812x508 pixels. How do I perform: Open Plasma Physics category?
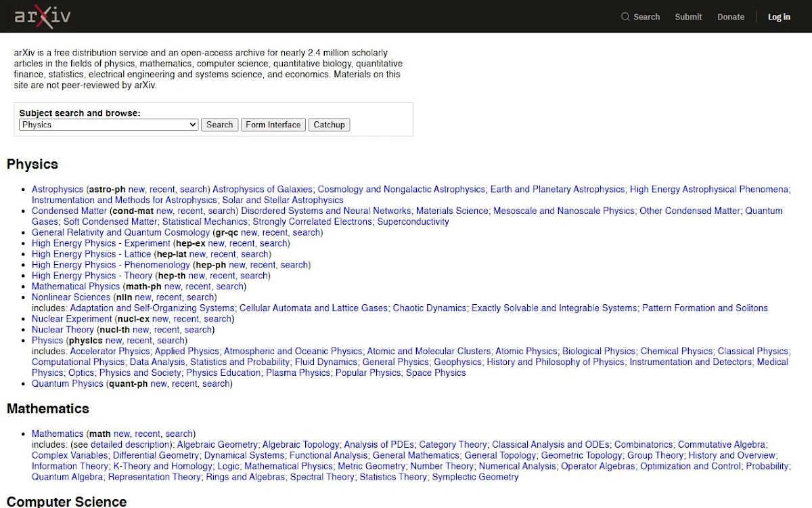(298, 373)
